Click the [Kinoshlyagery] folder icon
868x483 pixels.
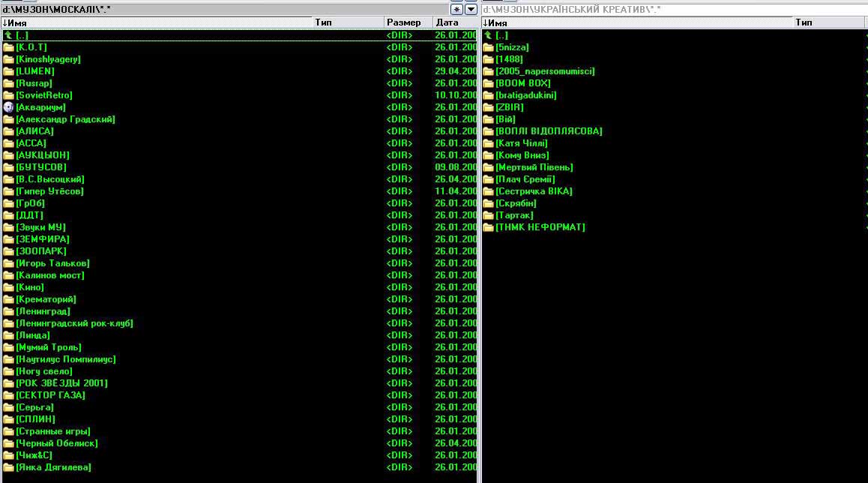(x=8, y=59)
